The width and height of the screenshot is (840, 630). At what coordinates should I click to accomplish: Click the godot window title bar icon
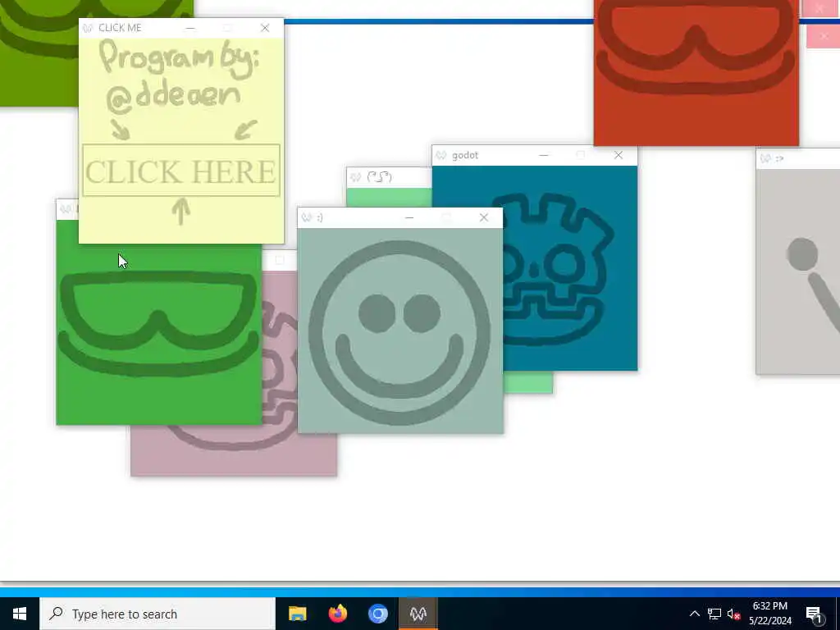pos(441,155)
